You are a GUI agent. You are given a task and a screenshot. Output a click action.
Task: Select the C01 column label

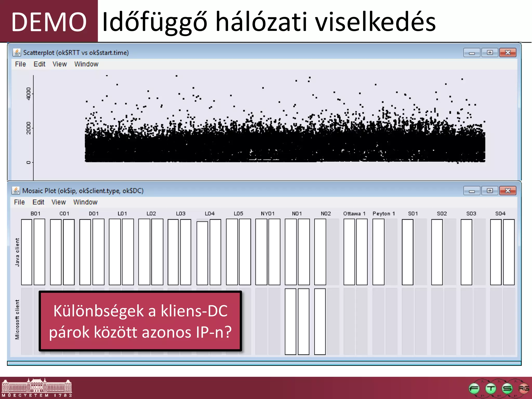point(64,214)
